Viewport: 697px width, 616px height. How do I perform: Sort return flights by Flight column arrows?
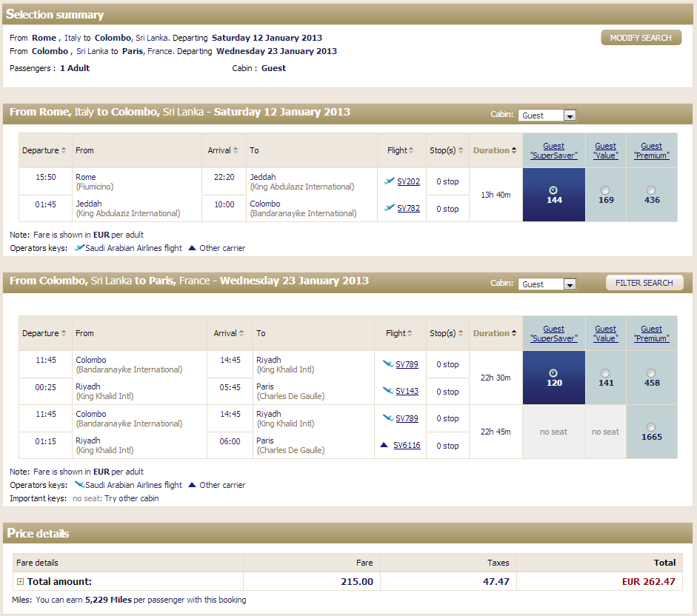pyautogui.click(x=411, y=333)
